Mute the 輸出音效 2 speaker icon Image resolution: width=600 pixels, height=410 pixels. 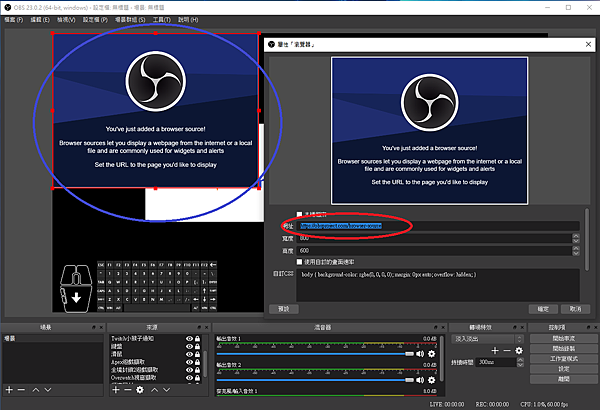click(x=420, y=380)
